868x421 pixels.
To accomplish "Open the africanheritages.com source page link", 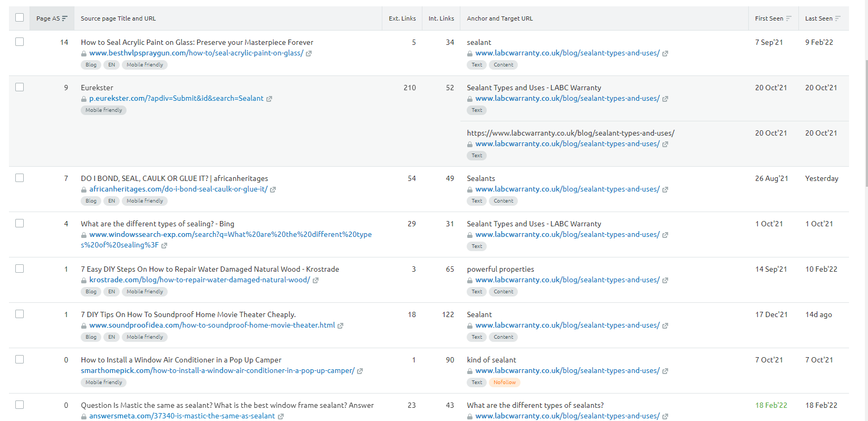I will pos(178,189).
